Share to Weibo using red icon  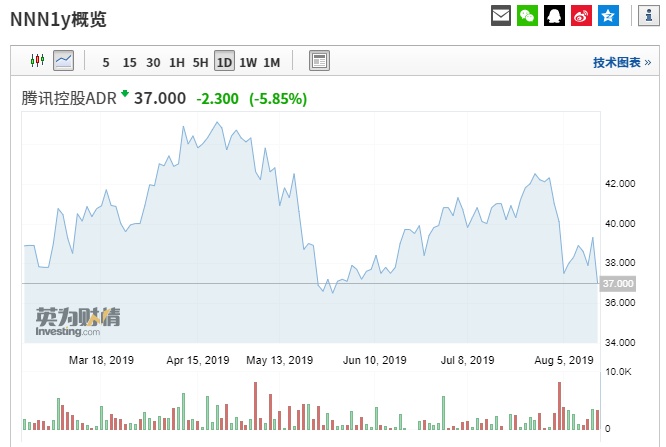(x=581, y=16)
